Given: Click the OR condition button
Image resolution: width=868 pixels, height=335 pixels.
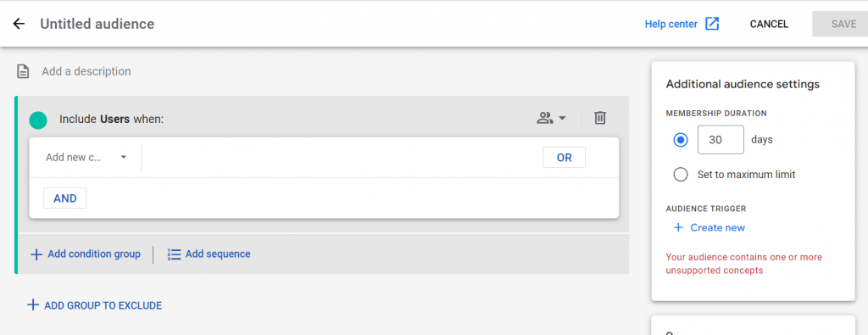Looking at the screenshot, I should 564,157.
